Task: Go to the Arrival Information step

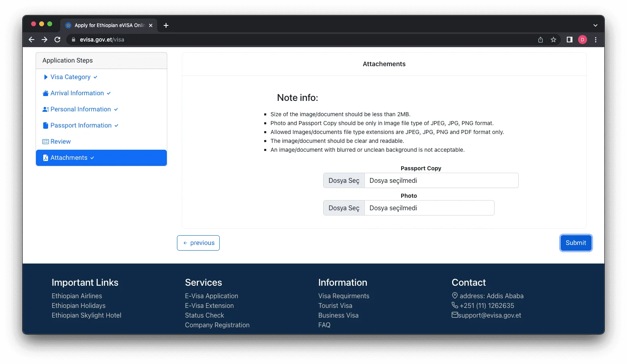Action: pos(77,93)
